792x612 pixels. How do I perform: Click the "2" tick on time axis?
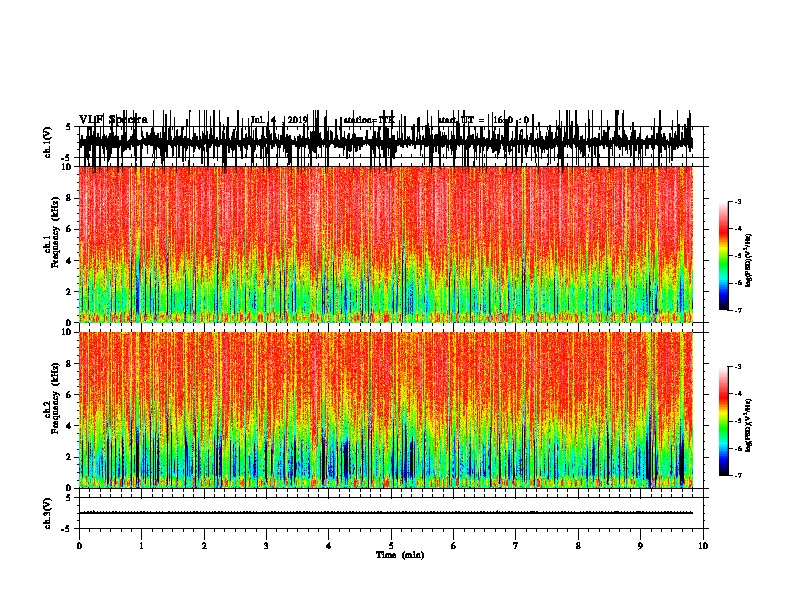[x=204, y=546]
